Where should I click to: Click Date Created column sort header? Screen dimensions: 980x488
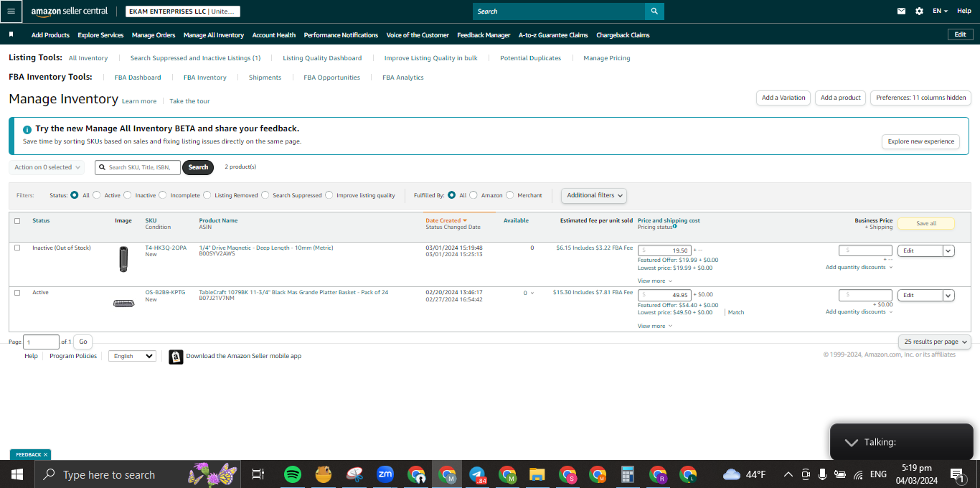446,220
